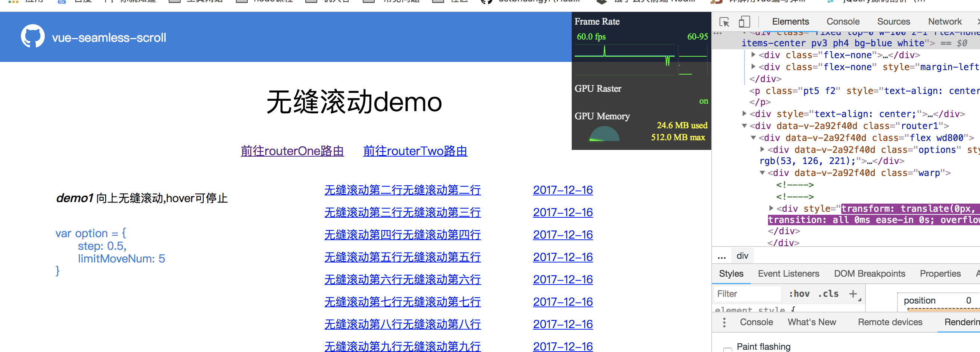Select the div breadcrumb item
The image size is (980, 352).
coord(743,255)
